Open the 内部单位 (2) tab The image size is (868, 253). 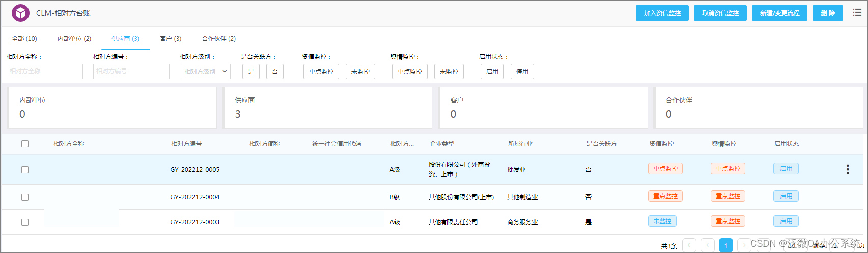(x=74, y=39)
